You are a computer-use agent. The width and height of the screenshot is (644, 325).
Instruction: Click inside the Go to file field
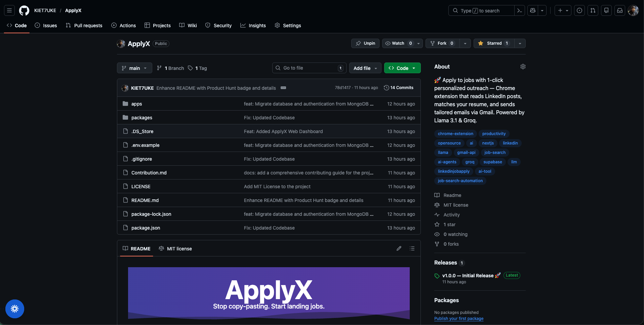pos(309,68)
